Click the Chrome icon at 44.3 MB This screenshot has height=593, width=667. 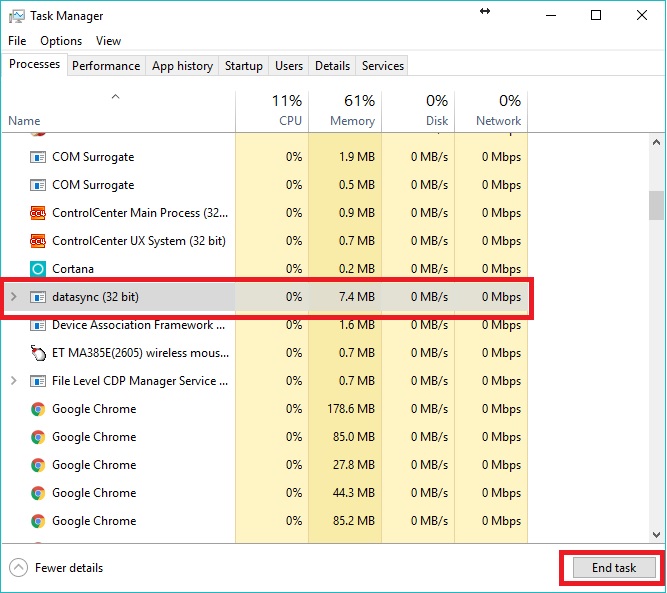coord(38,493)
